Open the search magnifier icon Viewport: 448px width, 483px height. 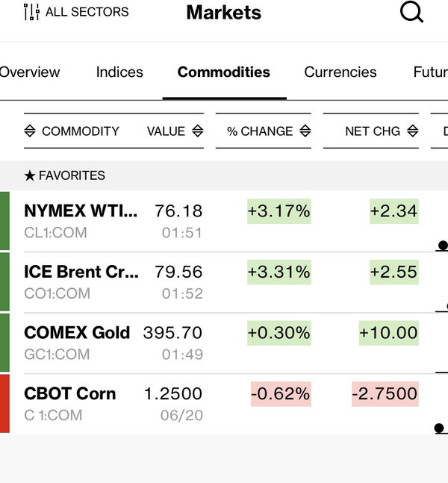tap(411, 12)
